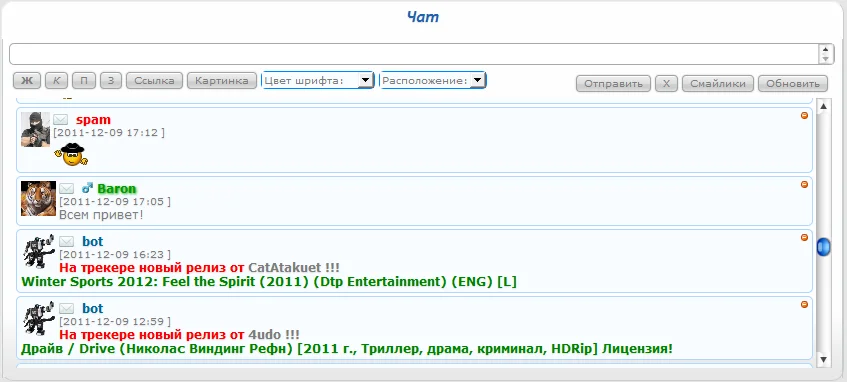The height and width of the screenshot is (382, 847).
Task: Click timestamp 2011-12-09 17:12
Action: 109,132
